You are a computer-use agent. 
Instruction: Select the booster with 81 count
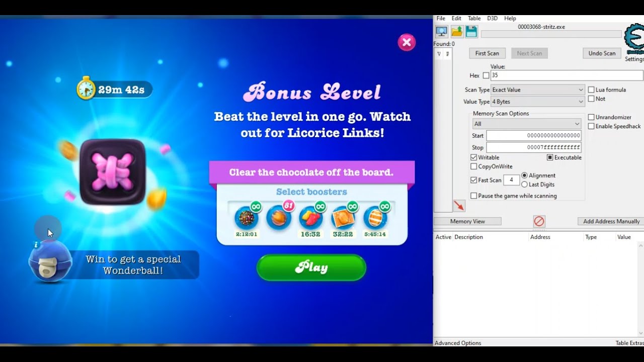point(279,217)
